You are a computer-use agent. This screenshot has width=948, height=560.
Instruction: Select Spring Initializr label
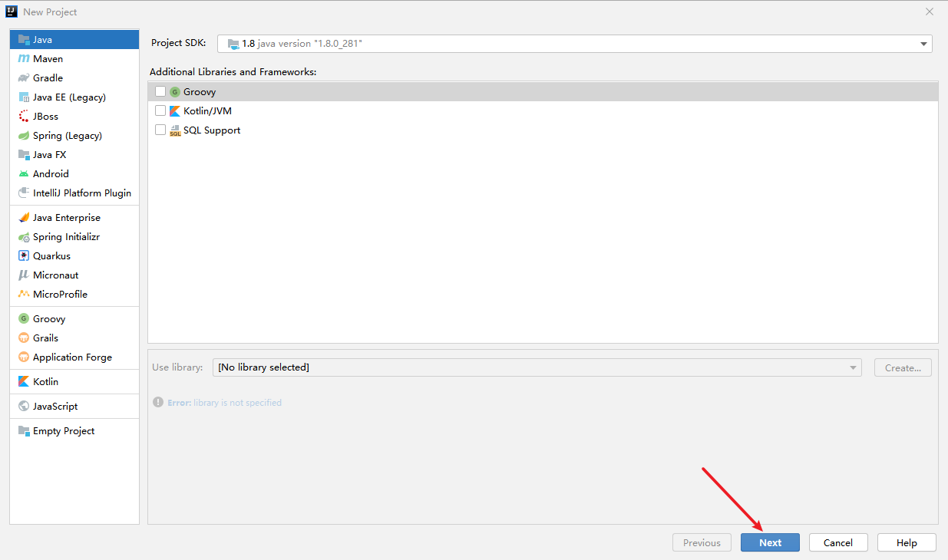66,236
